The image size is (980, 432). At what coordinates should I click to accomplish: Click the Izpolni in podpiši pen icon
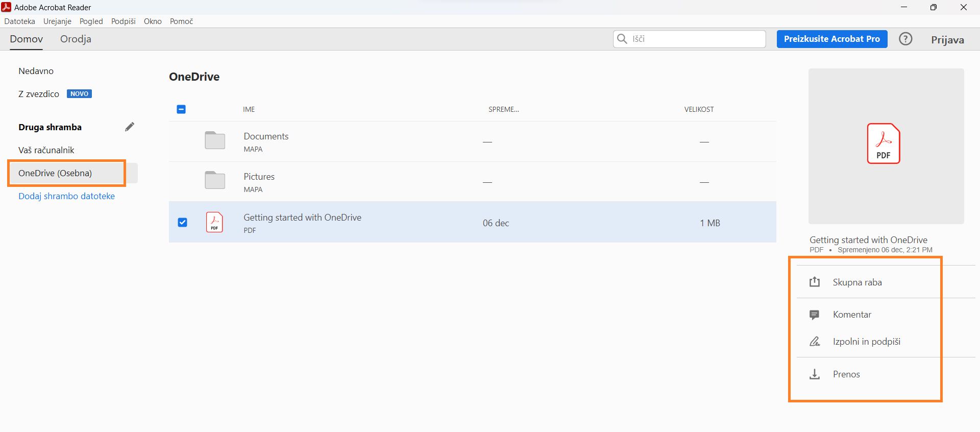[815, 342]
